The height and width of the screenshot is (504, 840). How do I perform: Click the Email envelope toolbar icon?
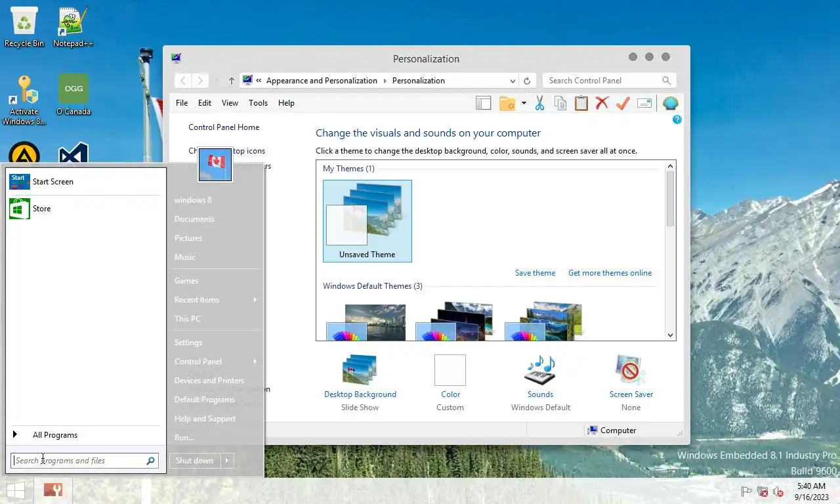644,103
